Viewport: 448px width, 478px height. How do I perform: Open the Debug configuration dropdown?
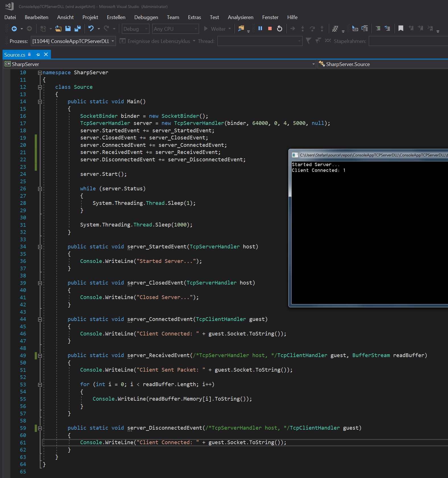point(136,29)
